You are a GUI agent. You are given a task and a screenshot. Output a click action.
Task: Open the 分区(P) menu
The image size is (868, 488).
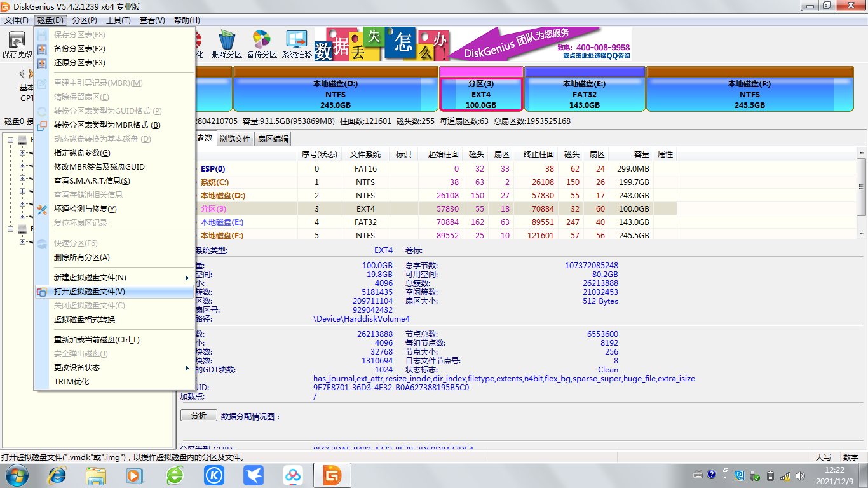pos(85,20)
